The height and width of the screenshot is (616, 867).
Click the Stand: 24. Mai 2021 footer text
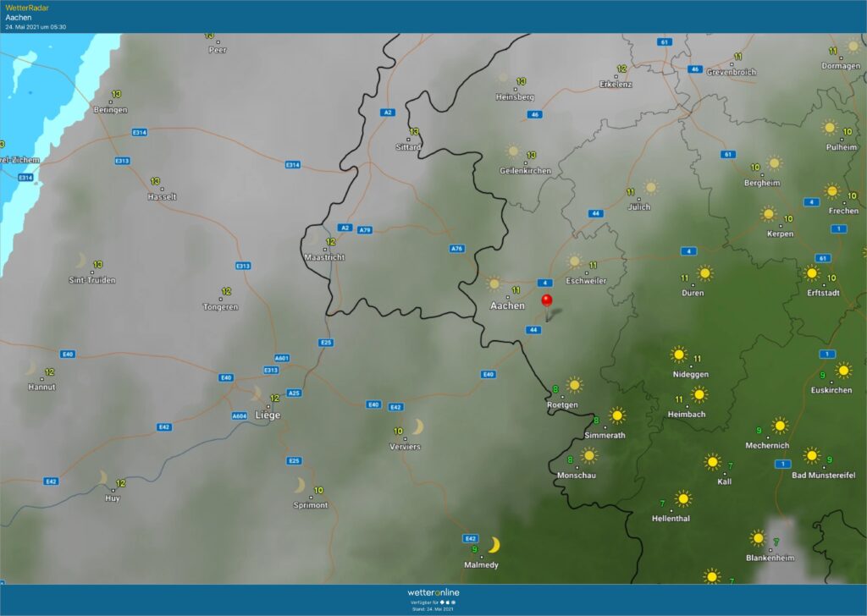pos(433,609)
